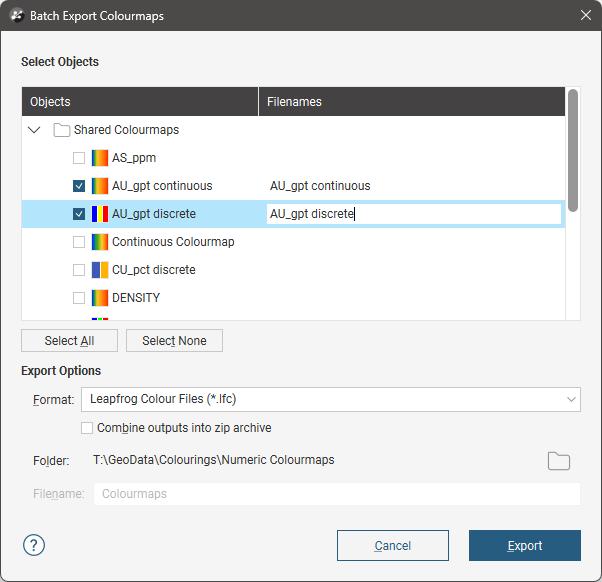602x582 pixels.
Task: Open the Format dropdown list
Action: pos(330,399)
